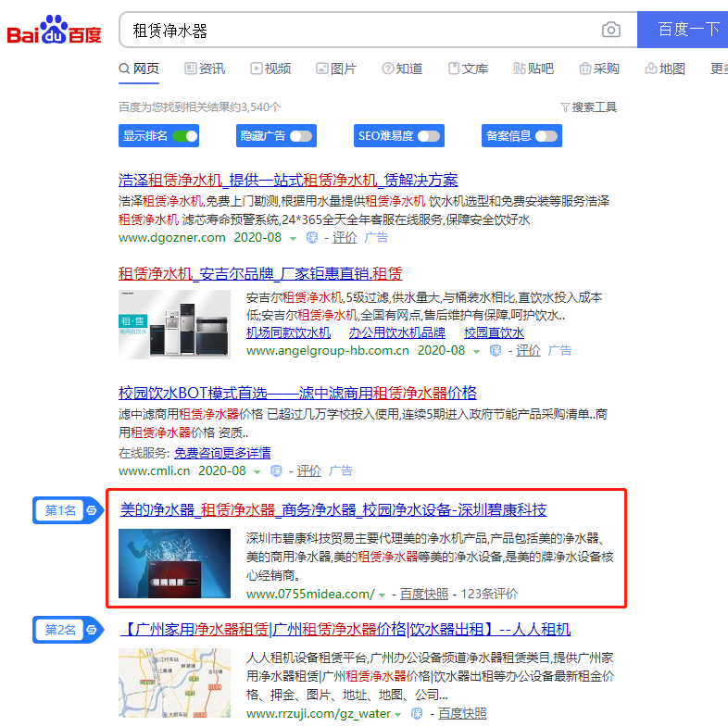Open the 租赁净水机_安吉尔品牌 result title

click(260, 274)
